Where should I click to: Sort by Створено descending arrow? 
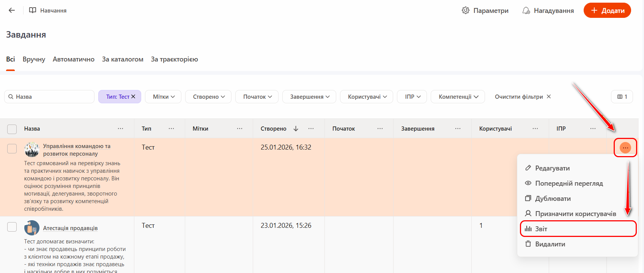point(296,129)
